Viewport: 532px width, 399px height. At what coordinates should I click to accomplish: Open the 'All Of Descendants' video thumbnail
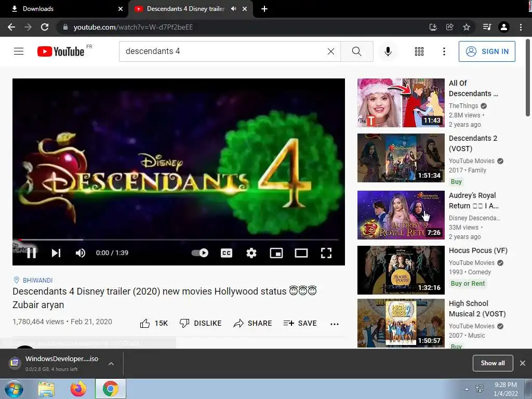click(401, 103)
